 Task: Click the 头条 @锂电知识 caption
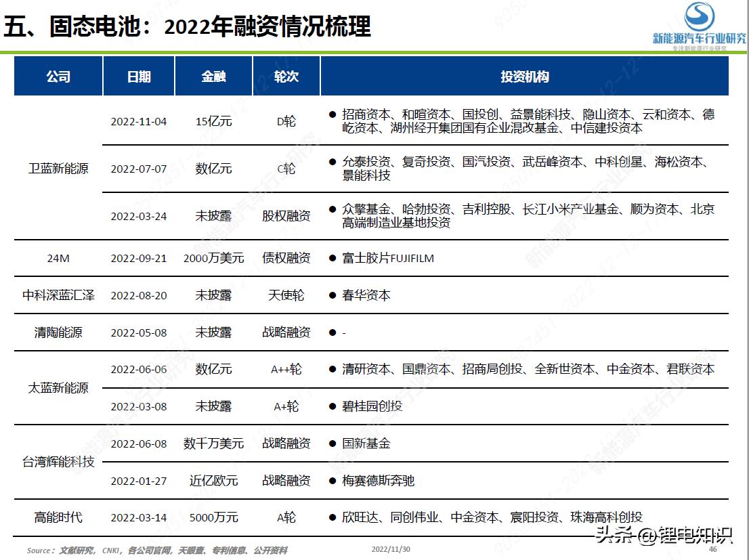(664, 534)
